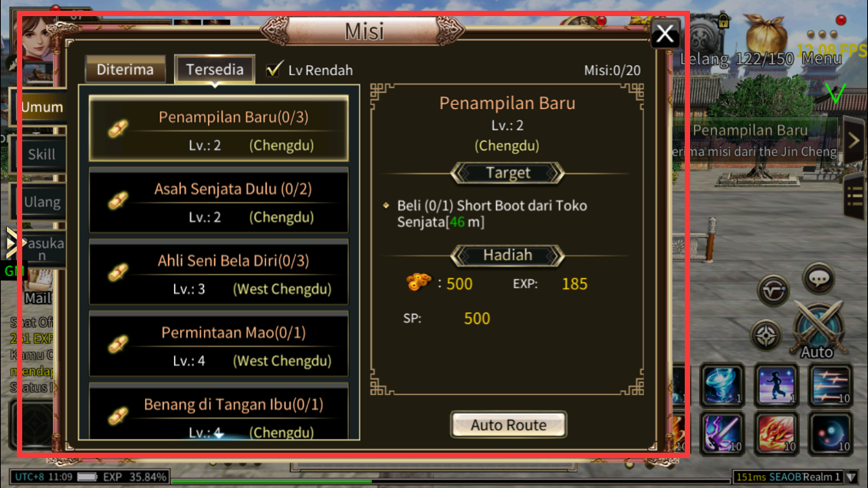
Task: Activate the running figure dash skill
Action: point(775,385)
